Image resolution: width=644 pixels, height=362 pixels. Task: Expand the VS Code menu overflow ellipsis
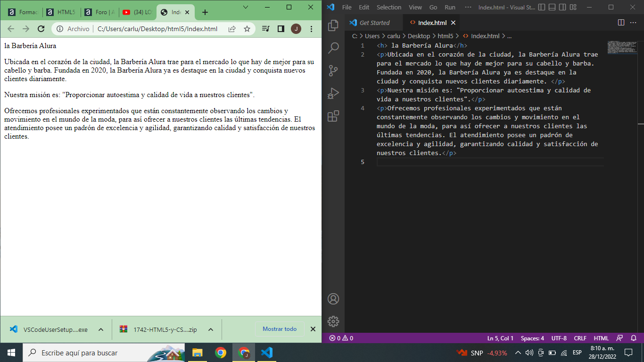click(468, 7)
